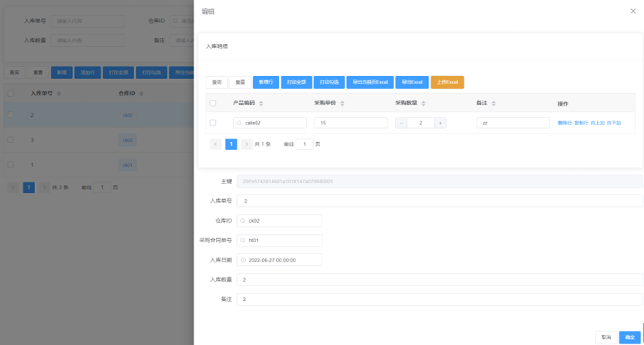Image resolution: width=644 pixels, height=345 pixels.
Task: Open the 产品编码 cake02 selector
Action: pyautogui.click(x=270, y=123)
